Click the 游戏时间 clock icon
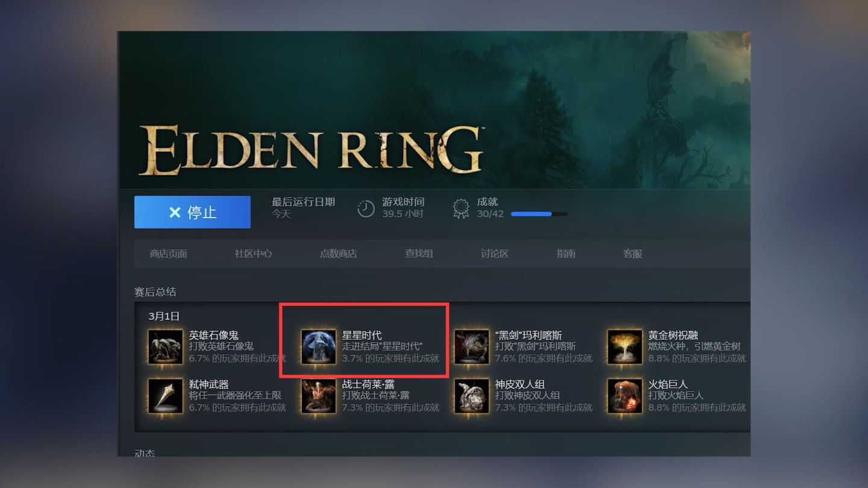Screen dimensions: 868x488 [x=366, y=208]
